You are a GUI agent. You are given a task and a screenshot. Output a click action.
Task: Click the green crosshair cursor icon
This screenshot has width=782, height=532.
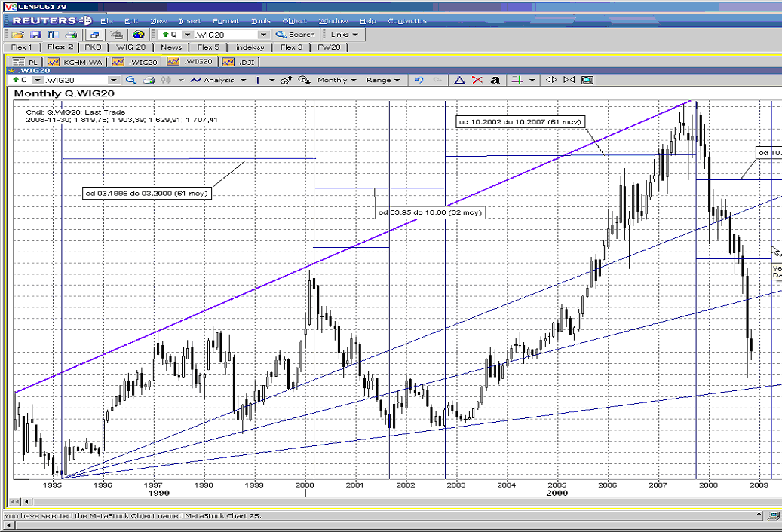(517, 80)
